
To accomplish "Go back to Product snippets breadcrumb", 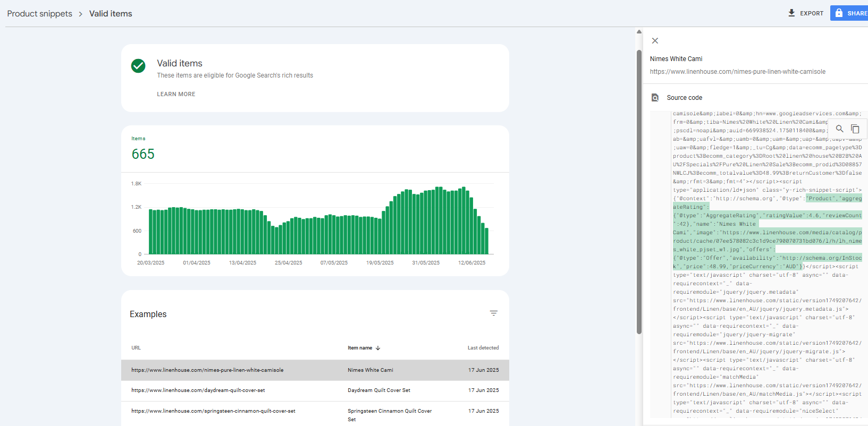I will click(40, 14).
